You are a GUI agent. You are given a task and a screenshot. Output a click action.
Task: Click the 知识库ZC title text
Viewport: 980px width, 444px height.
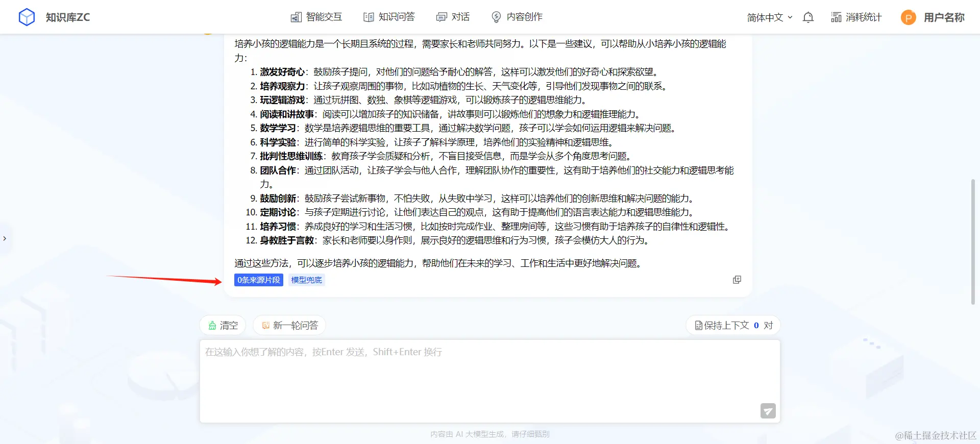coord(68,17)
